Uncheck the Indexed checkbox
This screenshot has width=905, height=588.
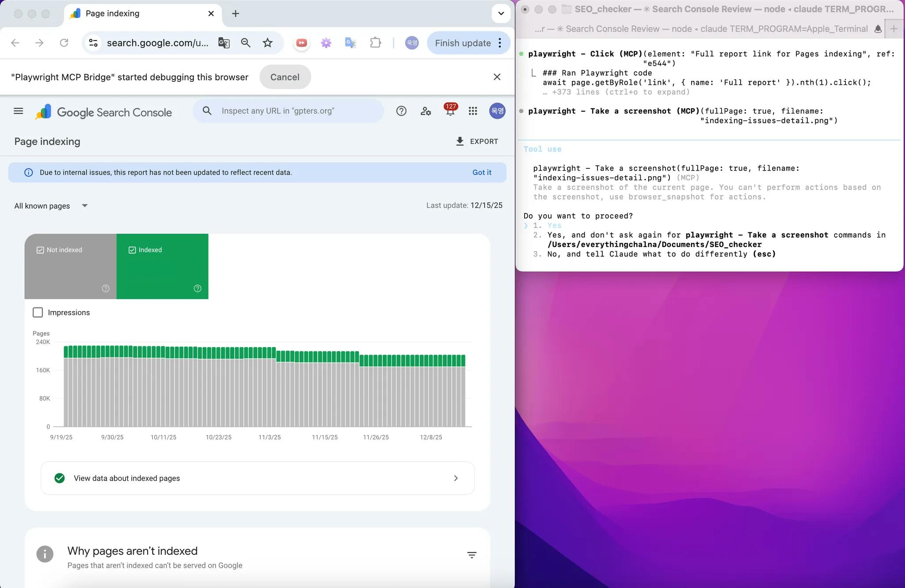pyautogui.click(x=132, y=250)
